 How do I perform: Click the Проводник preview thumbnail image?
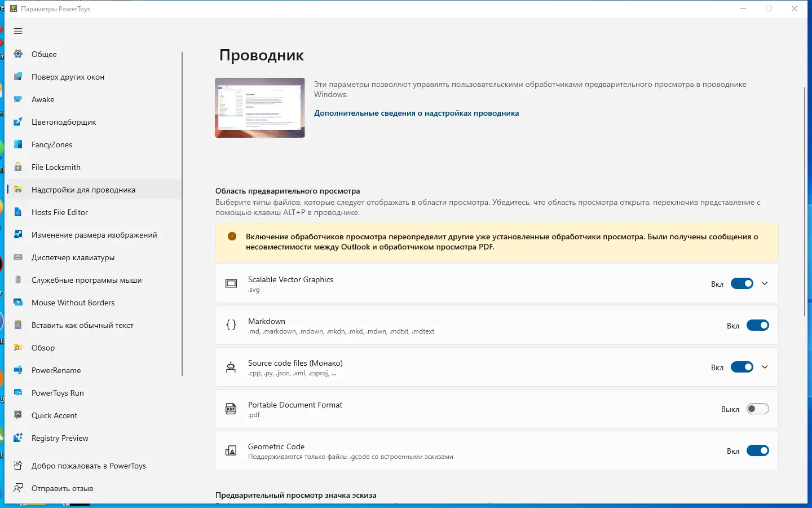pos(260,108)
